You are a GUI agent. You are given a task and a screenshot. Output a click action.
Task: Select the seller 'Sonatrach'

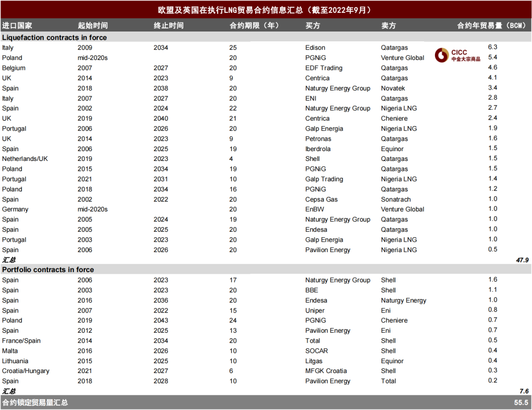pyautogui.click(x=396, y=199)
